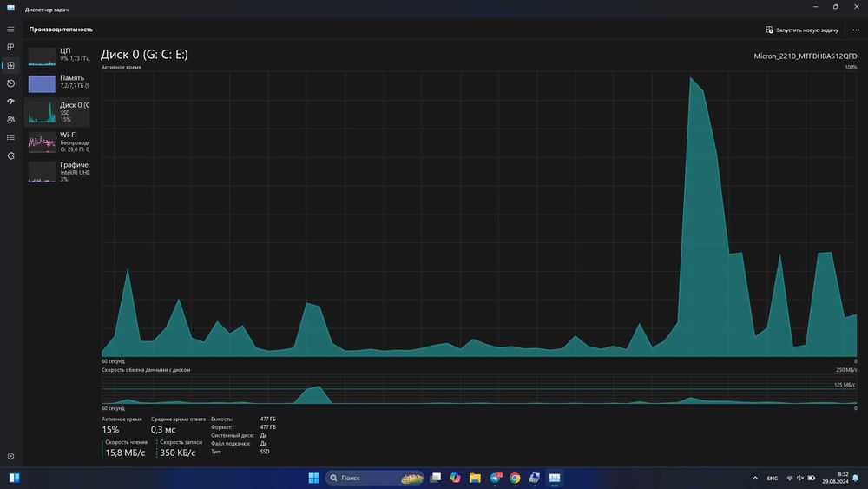The height and width of the screenshot is (489, 868).
Task: Click the taskbar search box Поиск
Action: [x=375, y=478]
